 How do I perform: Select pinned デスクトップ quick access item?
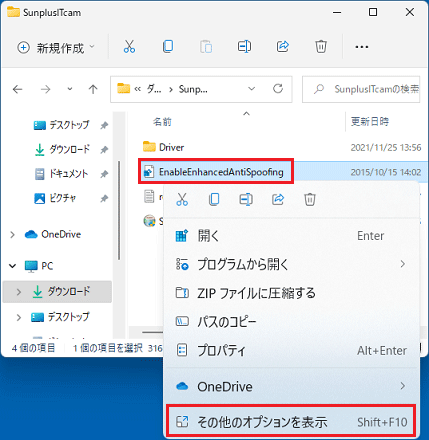62,125
